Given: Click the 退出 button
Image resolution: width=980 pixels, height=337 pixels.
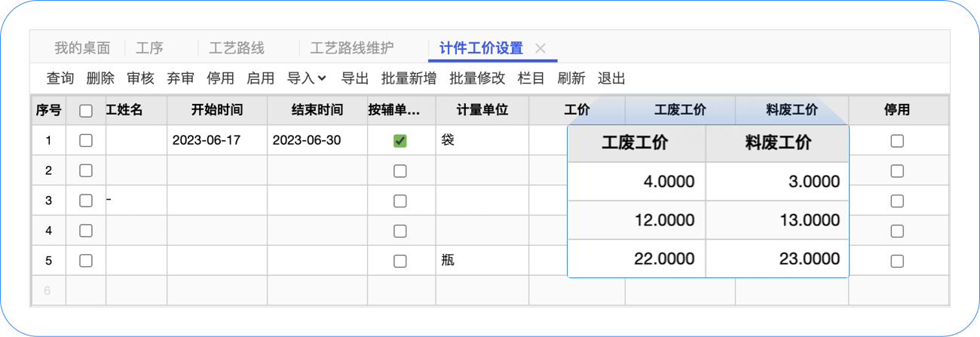Looking at the screenshot, I should (x=611, y=78).
